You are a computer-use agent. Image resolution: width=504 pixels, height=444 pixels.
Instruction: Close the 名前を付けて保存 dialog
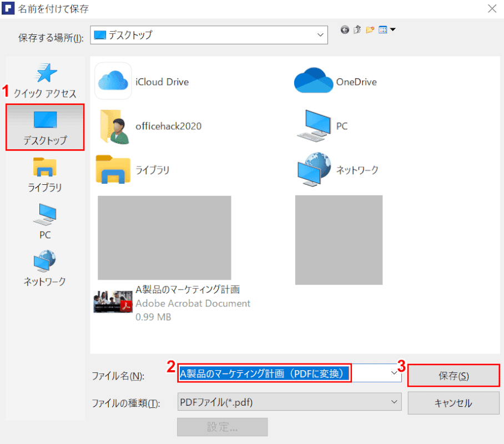(492, 9)
